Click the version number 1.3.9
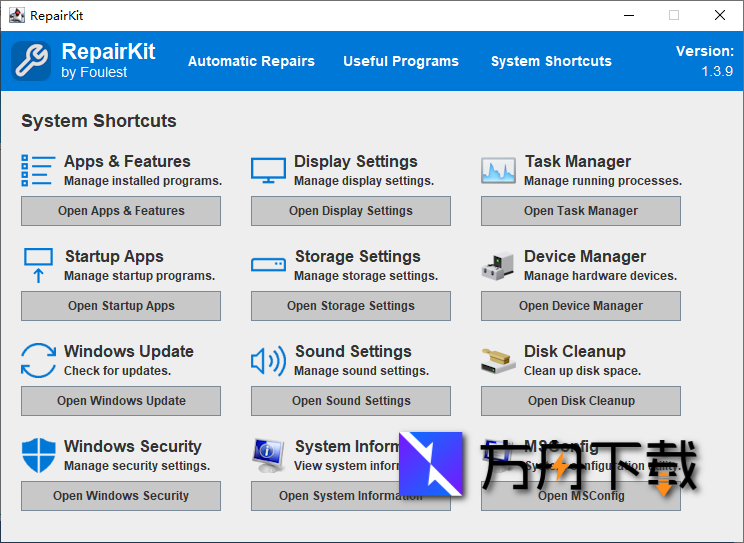The height and width of the screenshot is (543, 744). 717,71
